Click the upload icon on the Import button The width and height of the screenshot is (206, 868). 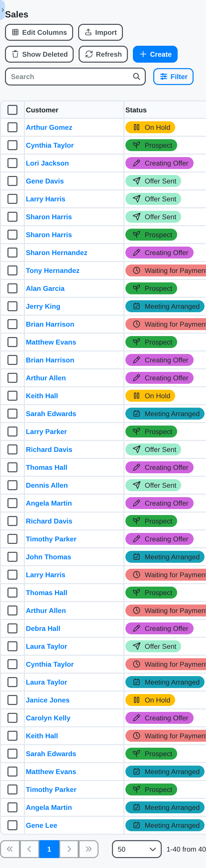point(88,32)
